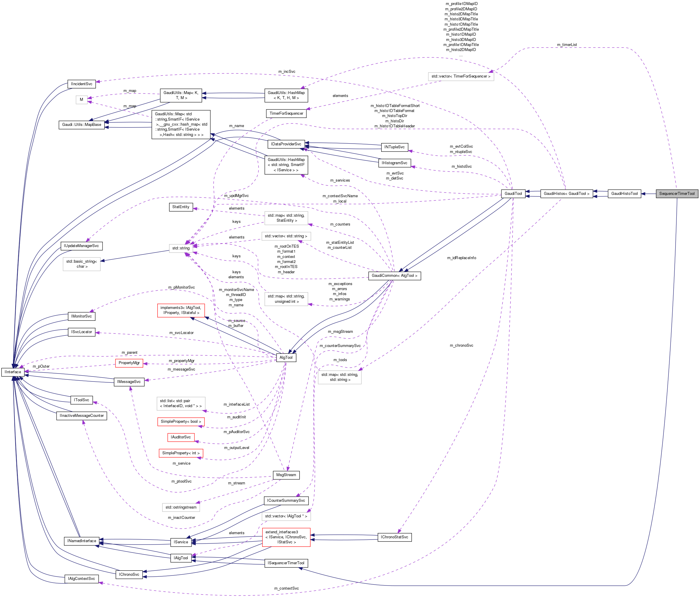Click the extend_interfaces3 IService node
This screenshot has height=597, width=700.
(286, 537)
